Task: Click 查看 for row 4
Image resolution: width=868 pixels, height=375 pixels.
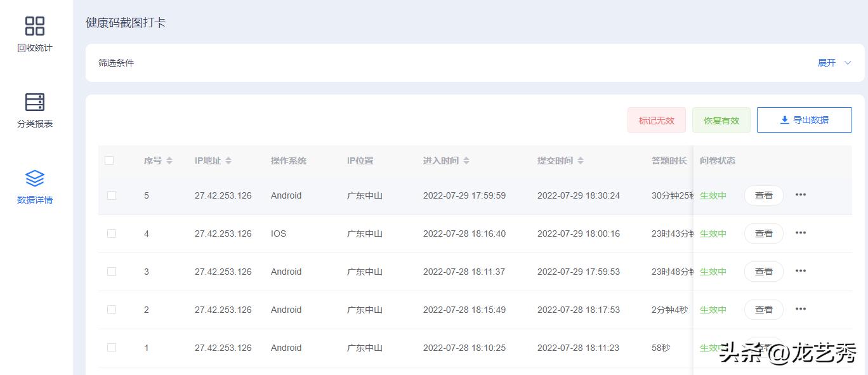Action: (x=764, y=234)
